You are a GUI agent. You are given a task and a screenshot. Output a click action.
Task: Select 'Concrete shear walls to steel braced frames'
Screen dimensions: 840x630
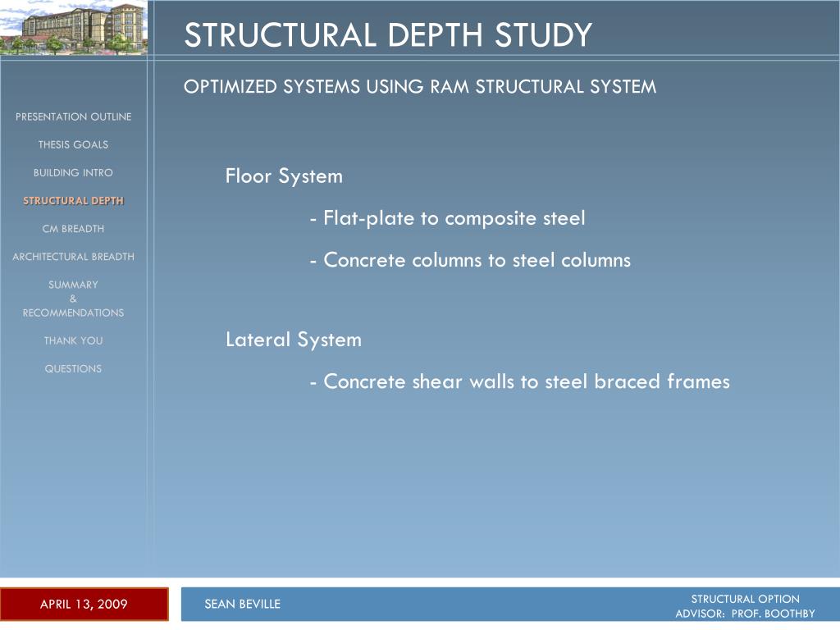(x=519, y=381)
